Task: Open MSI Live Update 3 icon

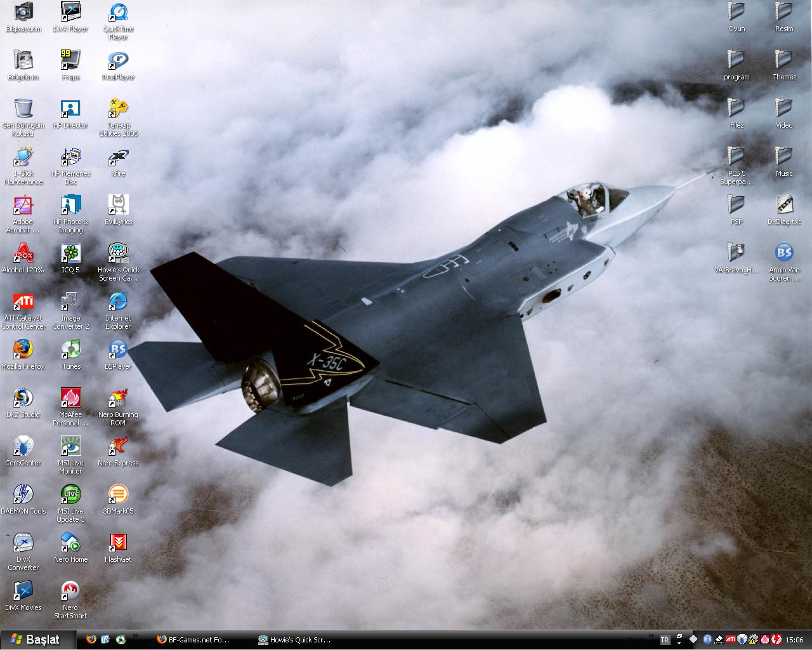Action: (70, 504)
